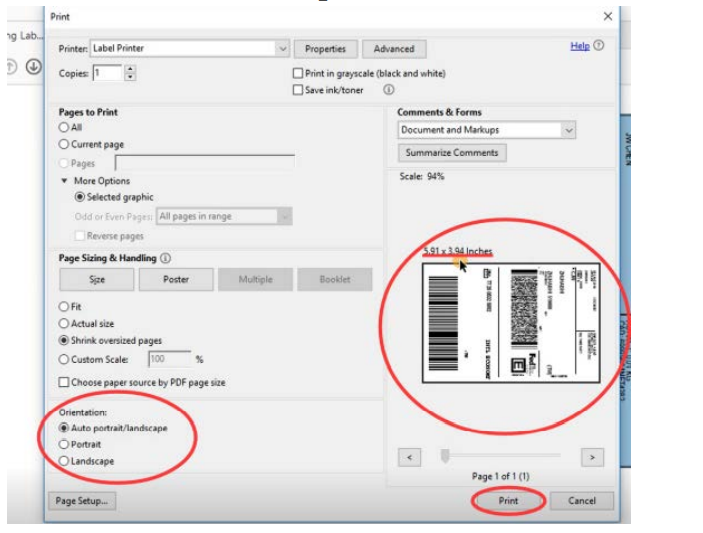
Task: Click the Help info icon
Action: click(x=598, y=46)
